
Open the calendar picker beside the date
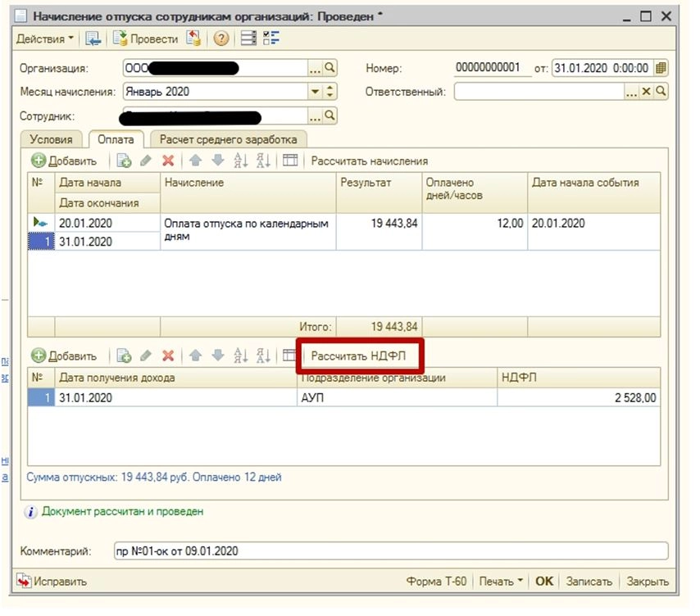click(661, 68)
